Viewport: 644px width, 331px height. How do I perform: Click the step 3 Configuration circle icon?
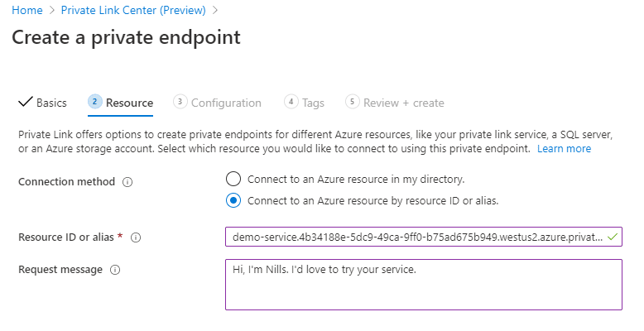tap(180, 102)
